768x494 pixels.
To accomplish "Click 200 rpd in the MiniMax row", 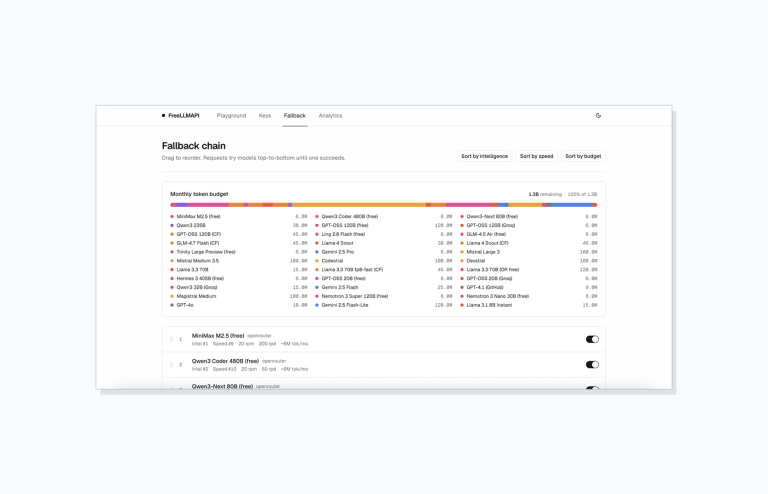I will 267,344.
